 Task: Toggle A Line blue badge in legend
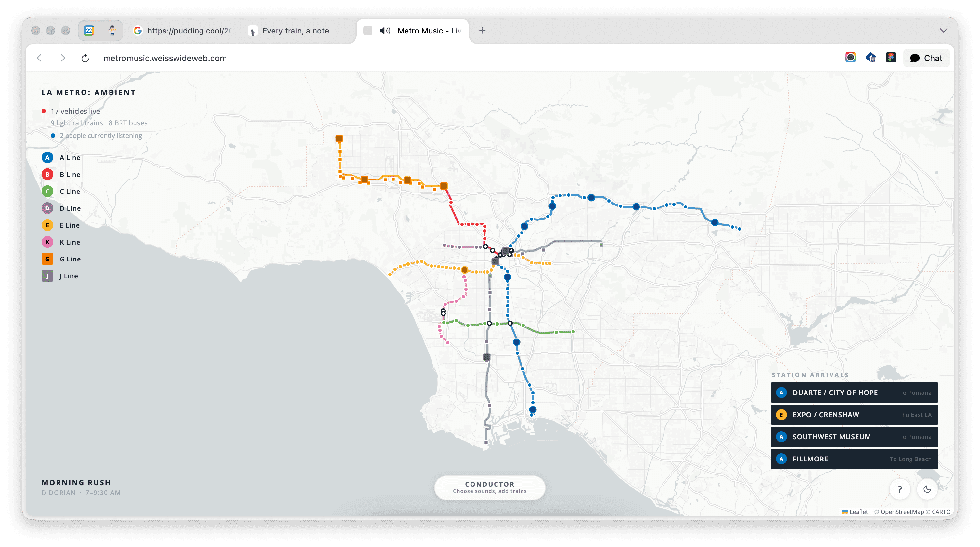point(47,158)
